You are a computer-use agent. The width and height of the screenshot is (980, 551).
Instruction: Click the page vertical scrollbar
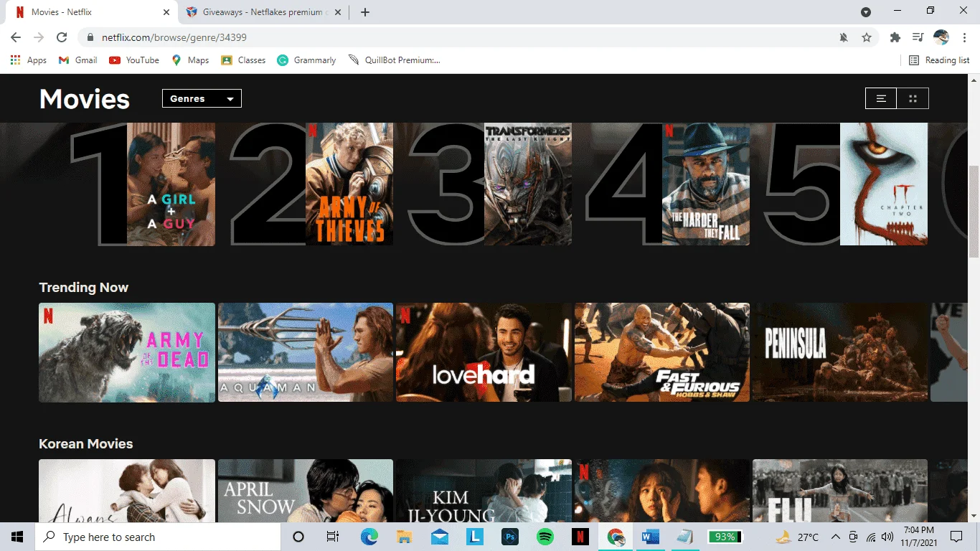coord(974,212)
